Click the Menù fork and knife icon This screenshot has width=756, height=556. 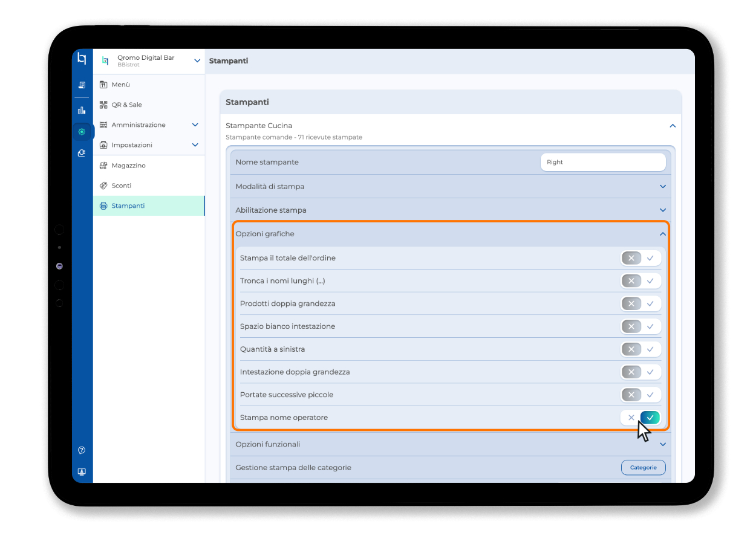[x=103, y=85]
